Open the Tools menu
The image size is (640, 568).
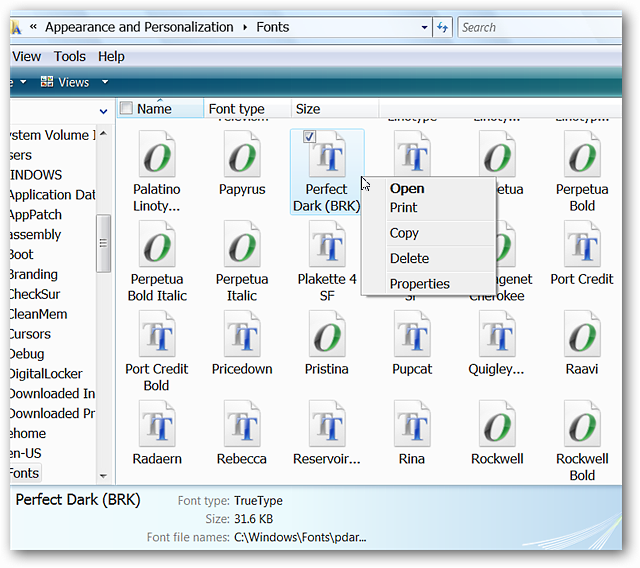[x=70, y=56]
